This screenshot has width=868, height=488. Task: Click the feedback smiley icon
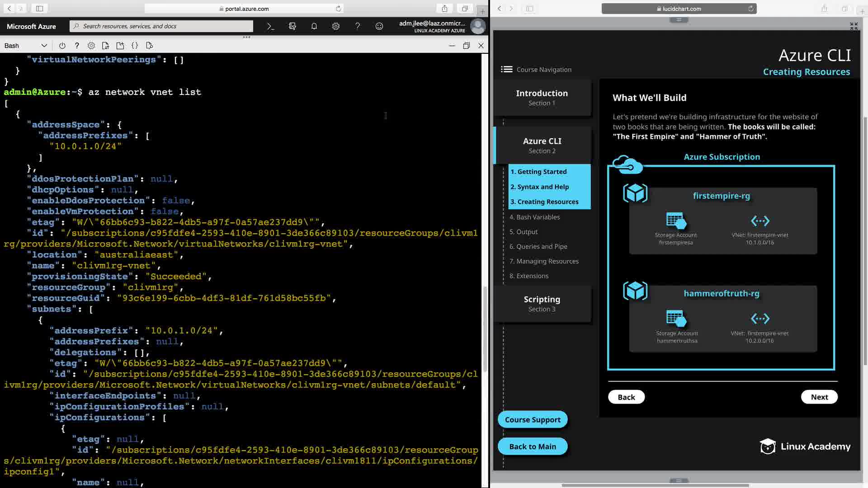pyautogui.click(x=379, y=26)
